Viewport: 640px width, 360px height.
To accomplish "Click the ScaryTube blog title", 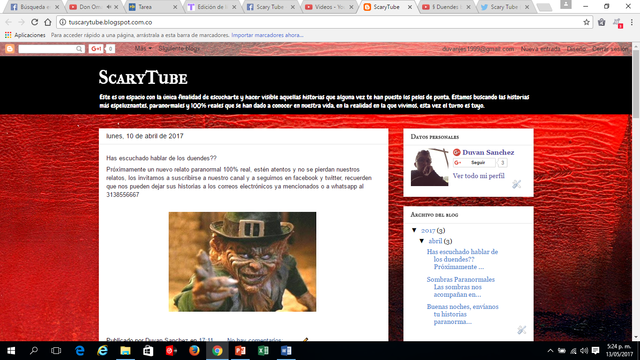I will (143, 78).
